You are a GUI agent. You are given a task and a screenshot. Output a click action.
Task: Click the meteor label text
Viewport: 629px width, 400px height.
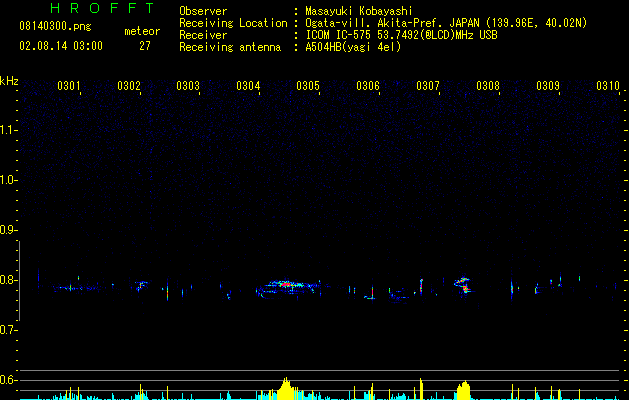click(142, 31)
